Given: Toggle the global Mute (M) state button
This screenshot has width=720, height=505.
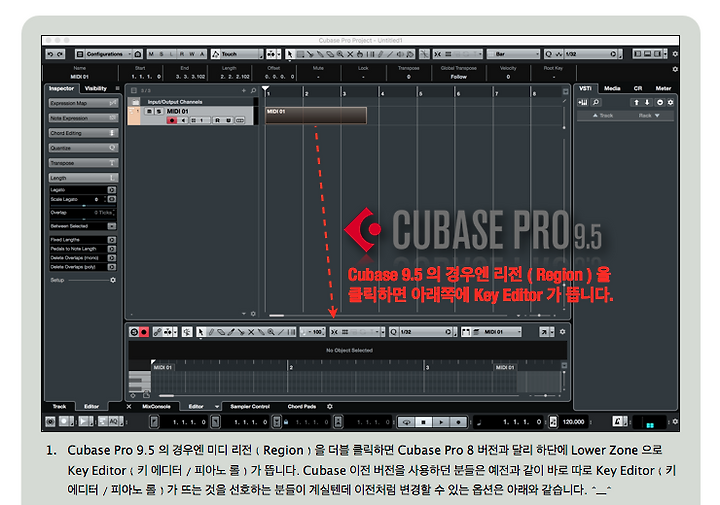Looking at the screenshot, I should 151,54.
